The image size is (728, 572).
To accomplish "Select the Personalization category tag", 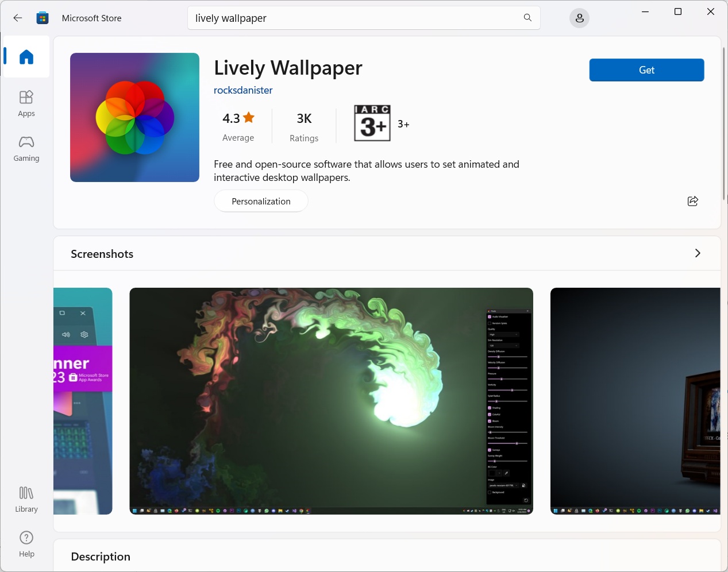I will coord(261,201).
